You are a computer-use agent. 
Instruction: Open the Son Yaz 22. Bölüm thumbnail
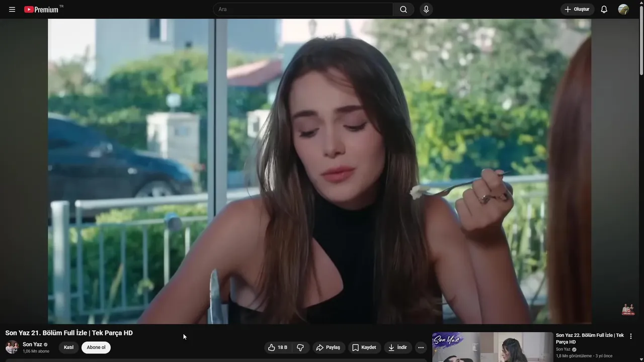(493, 347)
